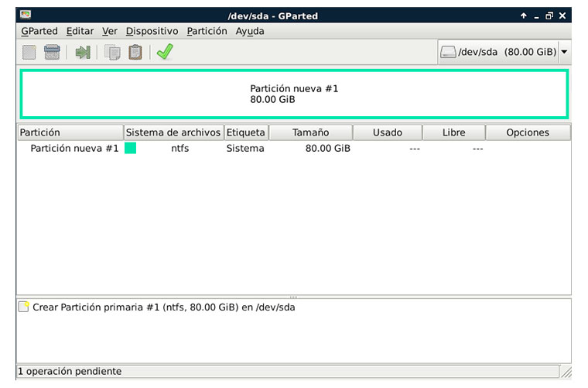This screenshot has height=388, width=588.
Task: Select the /dev/sda (80.00 GiB) device selector
Action: 504,52
